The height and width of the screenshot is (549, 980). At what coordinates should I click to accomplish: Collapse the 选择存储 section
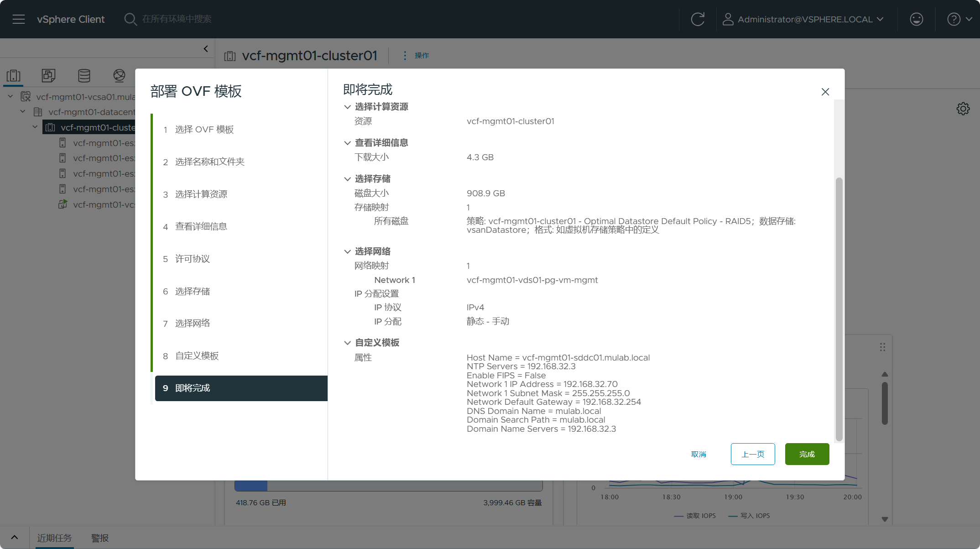click(348, 179)
